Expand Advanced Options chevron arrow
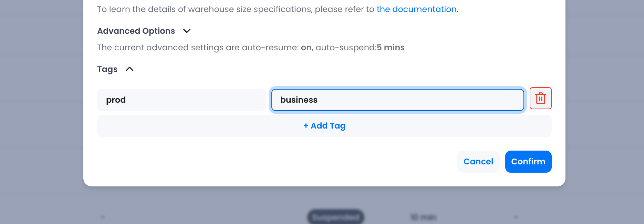 point(187,31)
